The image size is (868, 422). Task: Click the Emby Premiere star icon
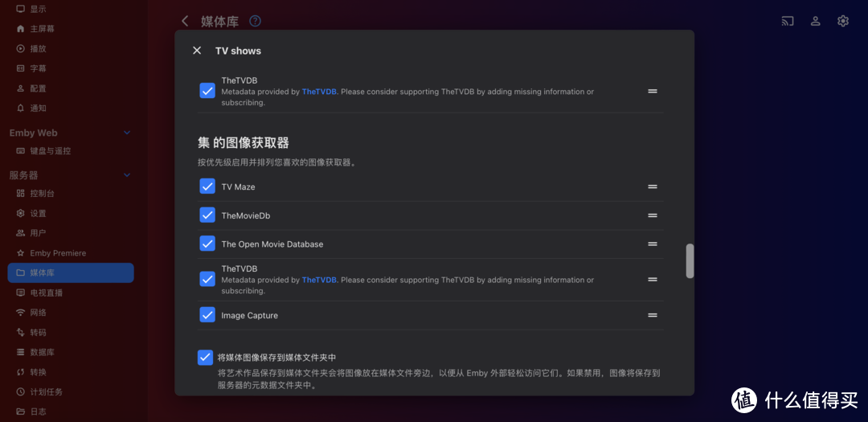(20, 253)
